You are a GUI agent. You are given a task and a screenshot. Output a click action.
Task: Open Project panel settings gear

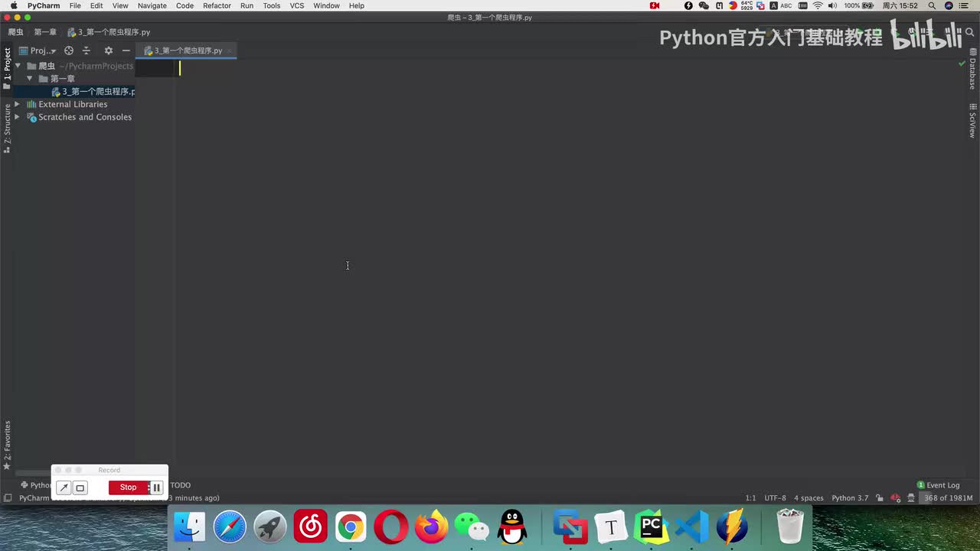pyautogui.click(x=108, y=51)
